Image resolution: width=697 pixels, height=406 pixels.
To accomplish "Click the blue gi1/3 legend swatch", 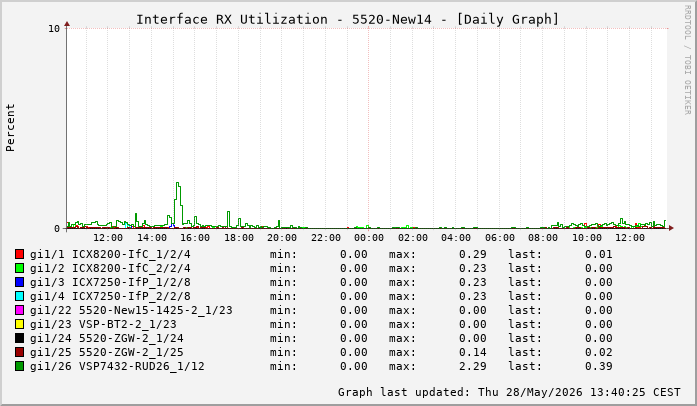I will click(19, 282).
